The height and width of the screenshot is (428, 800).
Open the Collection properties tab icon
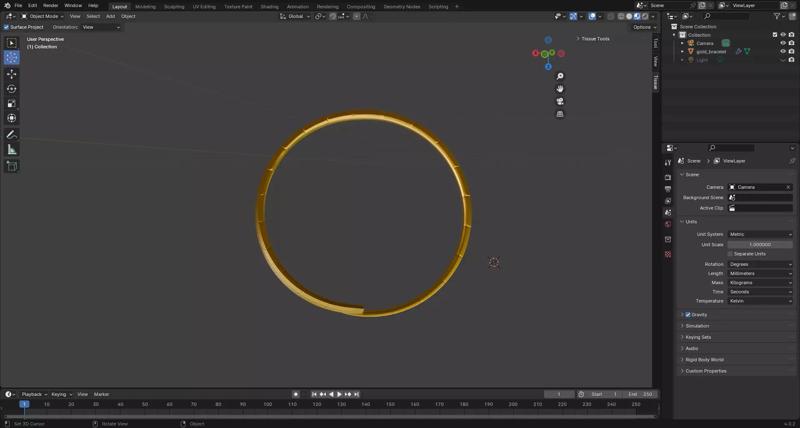tap(668, 239)
